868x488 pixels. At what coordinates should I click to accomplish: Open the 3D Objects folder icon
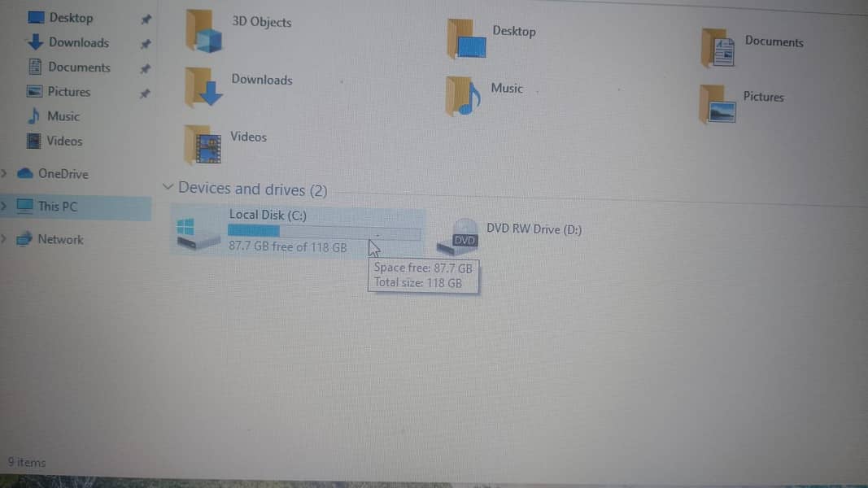pyautogui.click(x=204, y=32)
